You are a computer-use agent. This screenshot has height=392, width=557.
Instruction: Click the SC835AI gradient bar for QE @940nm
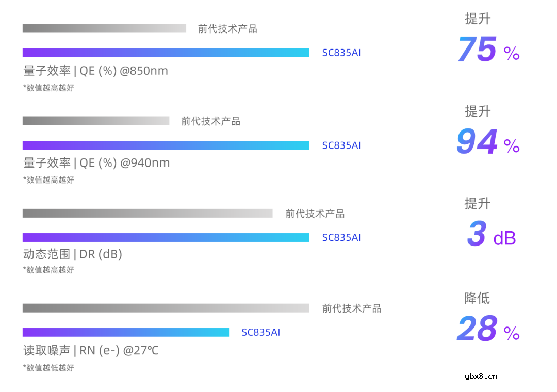[166, 145]
